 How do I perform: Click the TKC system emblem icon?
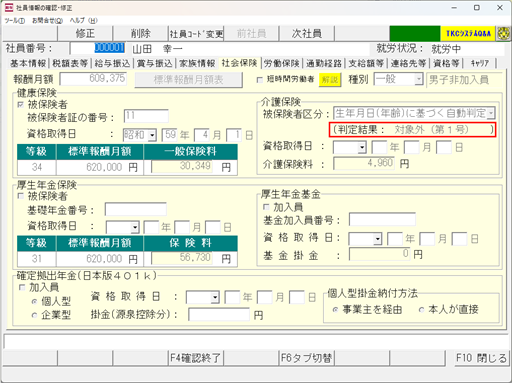[x=503, y=33]
